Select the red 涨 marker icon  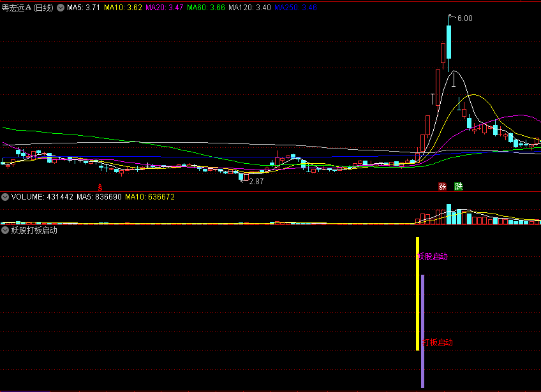(x=442, y=187)
